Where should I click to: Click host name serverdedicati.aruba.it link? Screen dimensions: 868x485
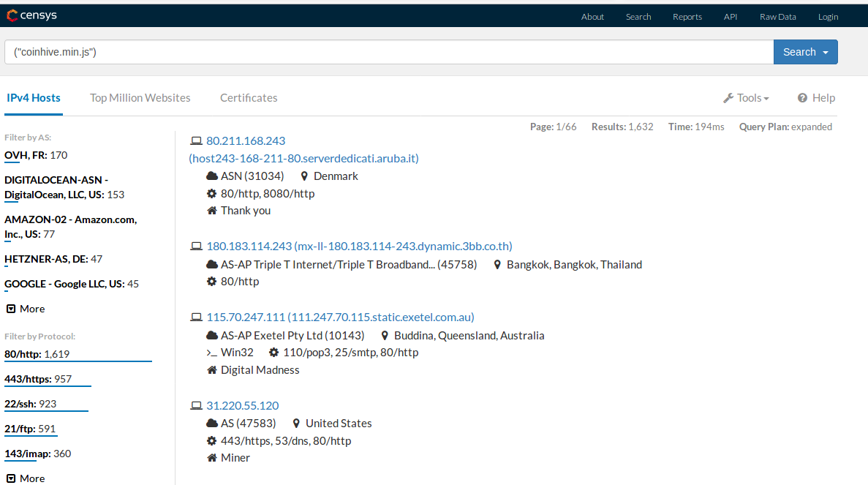point(304,158)
